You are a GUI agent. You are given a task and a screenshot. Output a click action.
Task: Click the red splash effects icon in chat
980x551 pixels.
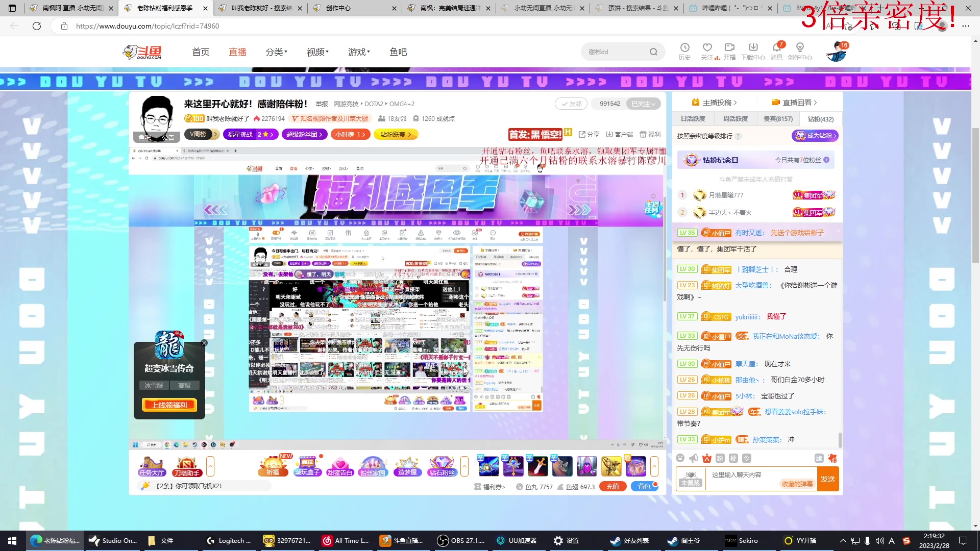[x=832, y=458]
